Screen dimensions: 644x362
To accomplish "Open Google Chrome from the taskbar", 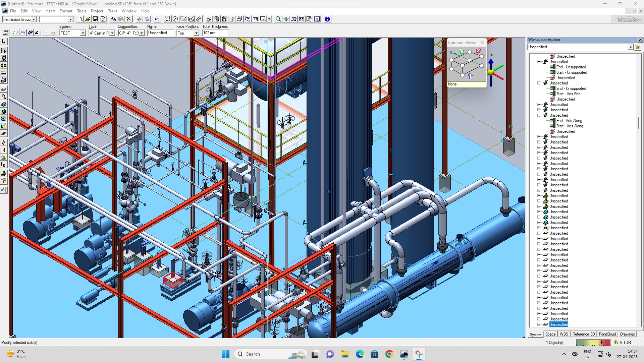I will [389, 354].
